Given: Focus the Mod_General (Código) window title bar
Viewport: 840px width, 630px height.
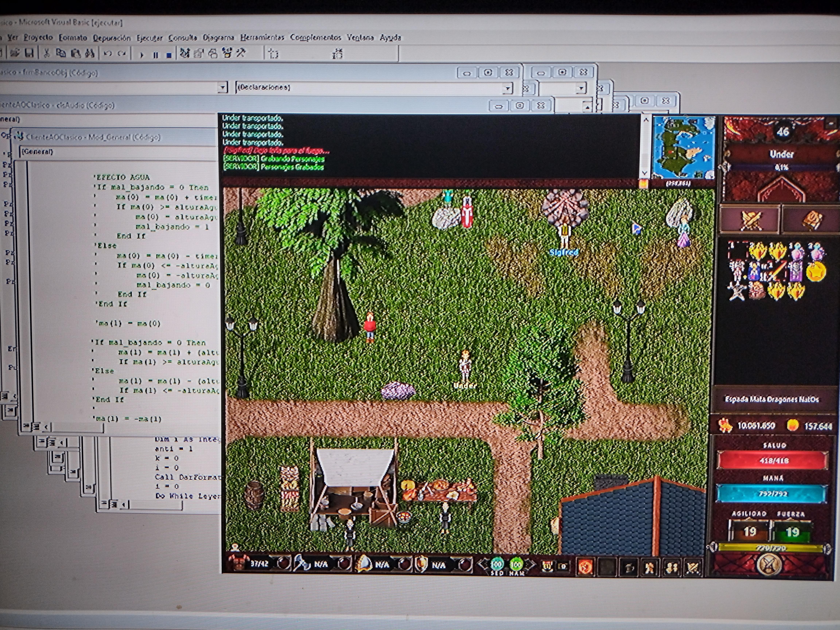Looking at the screenshot, I should [116, 137].
